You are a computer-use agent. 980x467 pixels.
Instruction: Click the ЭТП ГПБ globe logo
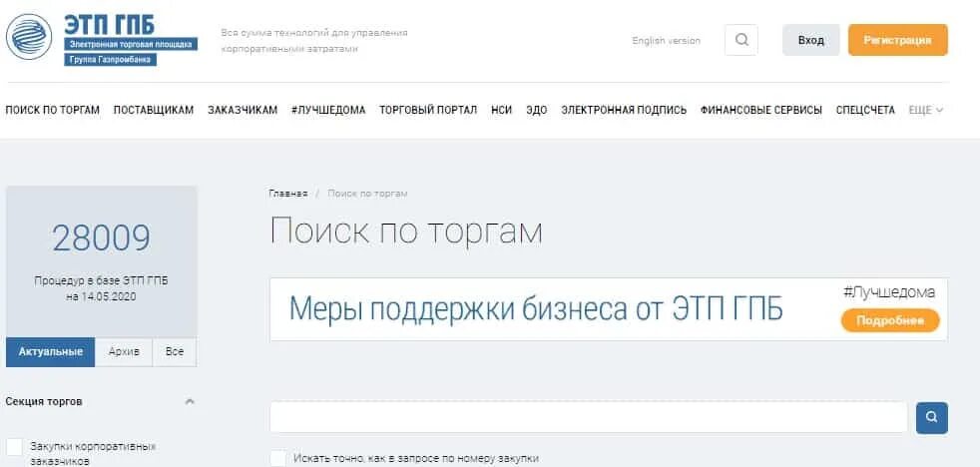pyautogui.click(x=29, y=36)
